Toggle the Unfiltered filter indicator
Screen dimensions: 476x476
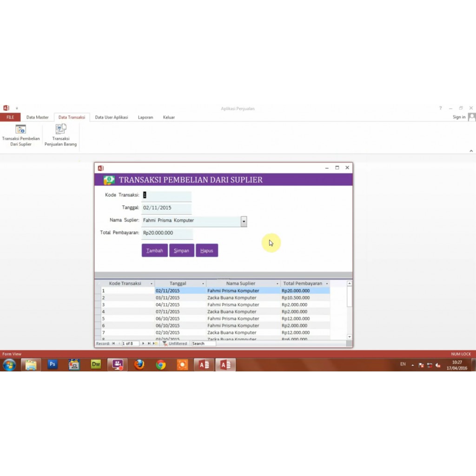pos(175,344)
